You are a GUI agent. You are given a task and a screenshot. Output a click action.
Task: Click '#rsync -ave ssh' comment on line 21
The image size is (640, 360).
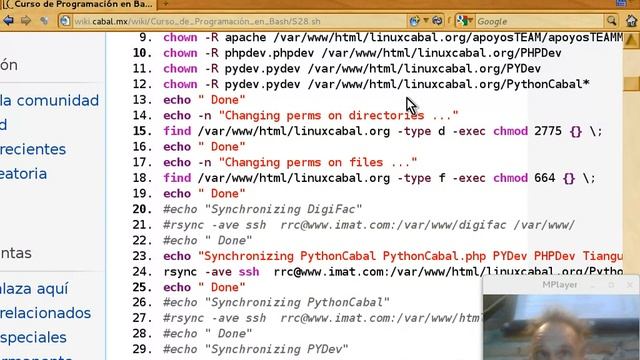[215, 225]
